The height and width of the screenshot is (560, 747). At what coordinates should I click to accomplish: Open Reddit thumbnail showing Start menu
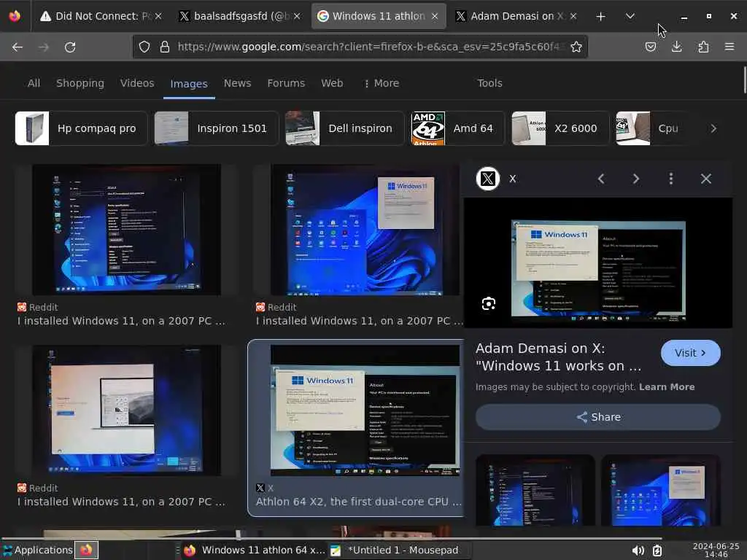[365, 230]
